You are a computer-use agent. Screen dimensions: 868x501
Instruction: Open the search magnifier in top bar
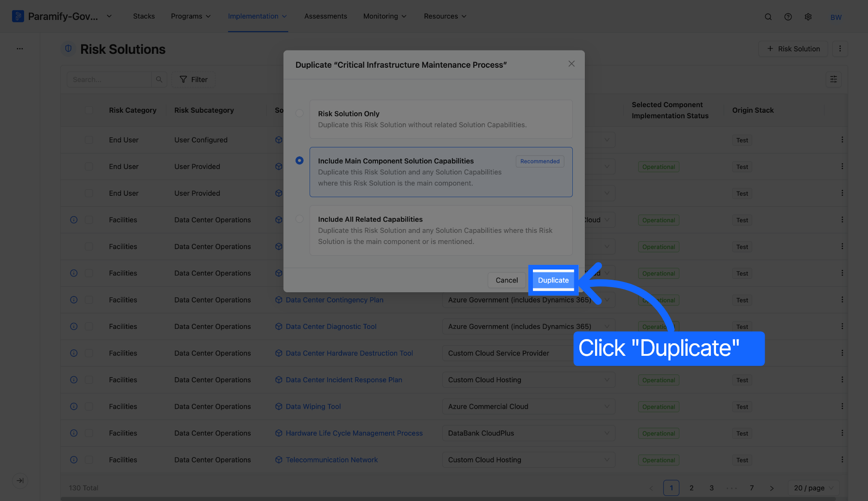[768, 17]
